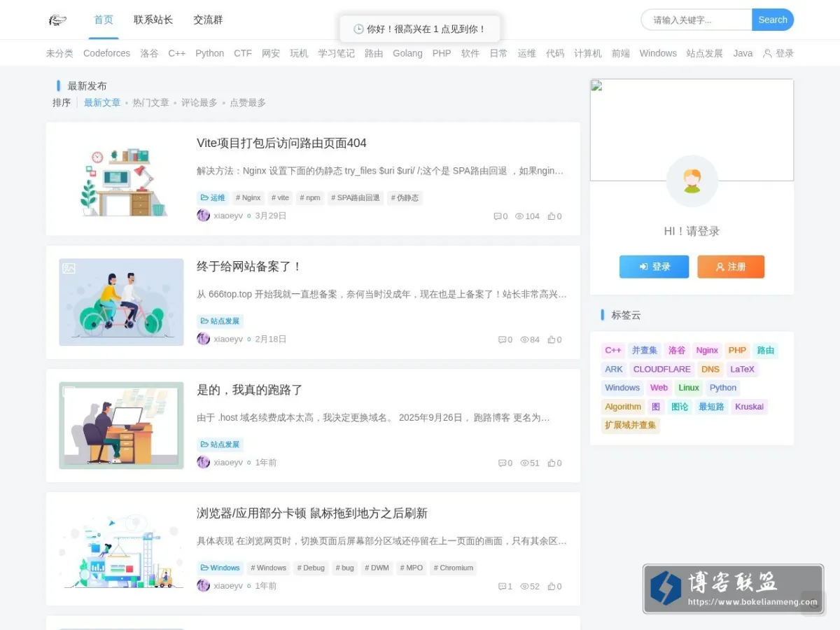Click the # SPA路由回退 tag
This screenshot has height=630, width=840.
point(356,198)
